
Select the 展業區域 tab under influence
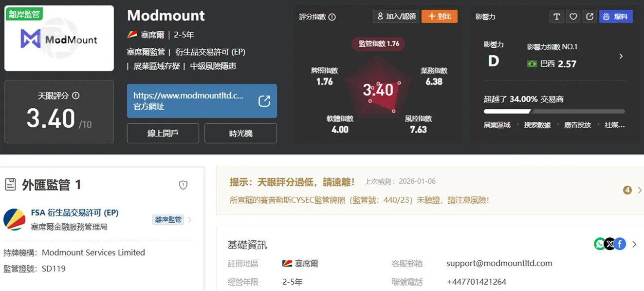tap(497, 125)
